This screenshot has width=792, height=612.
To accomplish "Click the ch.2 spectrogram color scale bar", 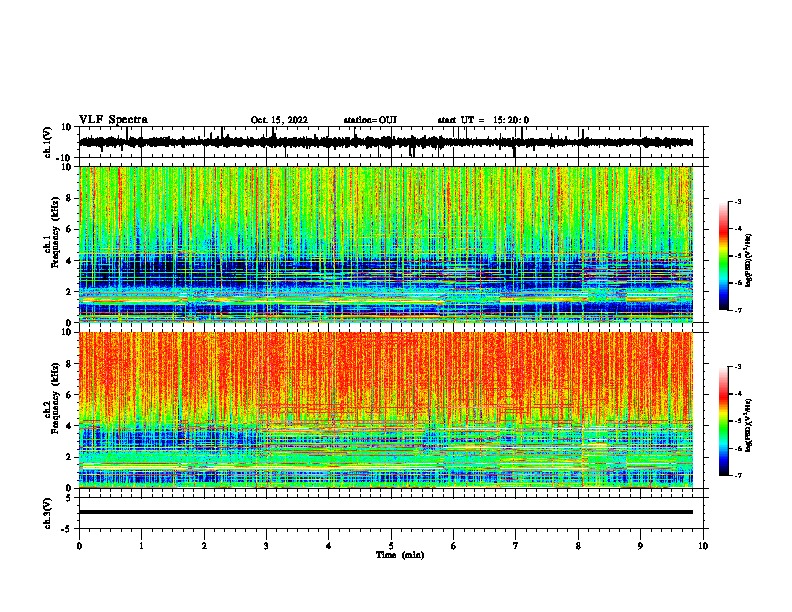I will [x=723, y=421].
